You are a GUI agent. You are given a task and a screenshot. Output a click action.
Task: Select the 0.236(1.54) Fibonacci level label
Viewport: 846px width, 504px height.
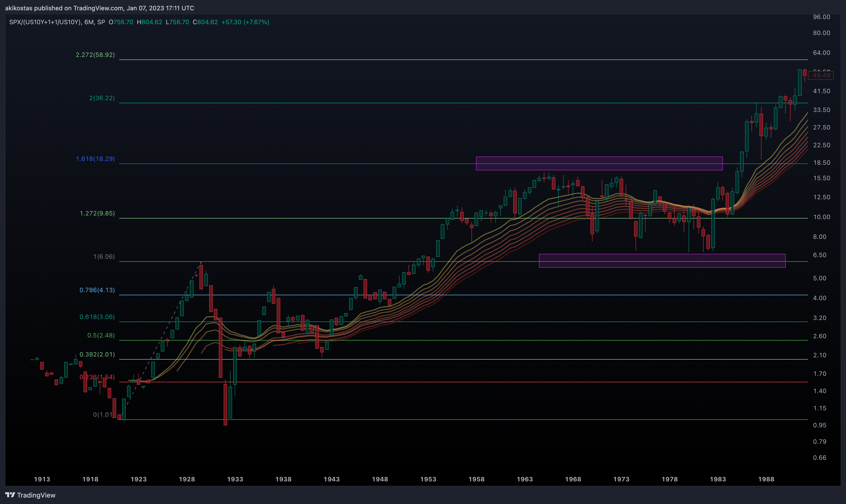point(97,377)
